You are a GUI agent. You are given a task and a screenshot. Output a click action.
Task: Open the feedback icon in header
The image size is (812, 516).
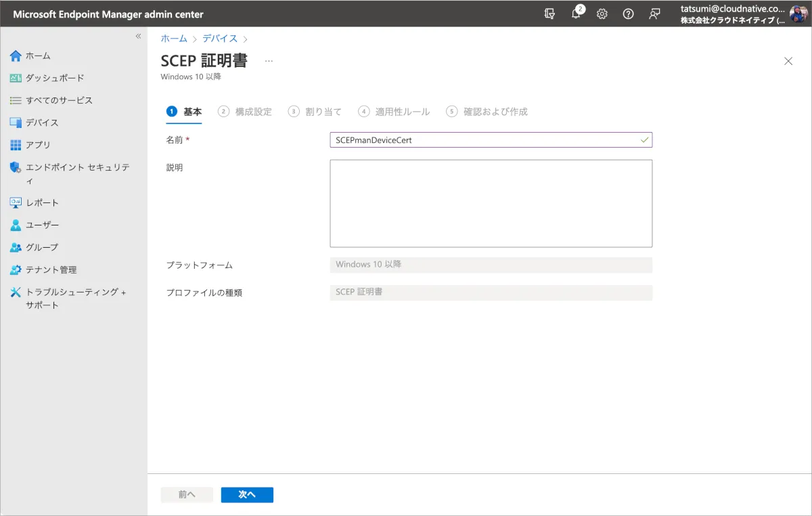coord(654,14)
